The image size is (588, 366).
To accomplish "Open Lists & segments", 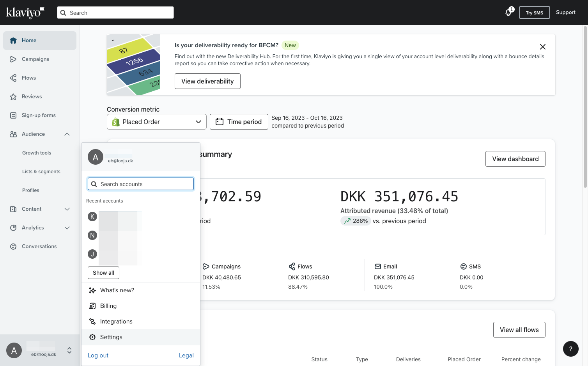I will (x=41, y=172).
